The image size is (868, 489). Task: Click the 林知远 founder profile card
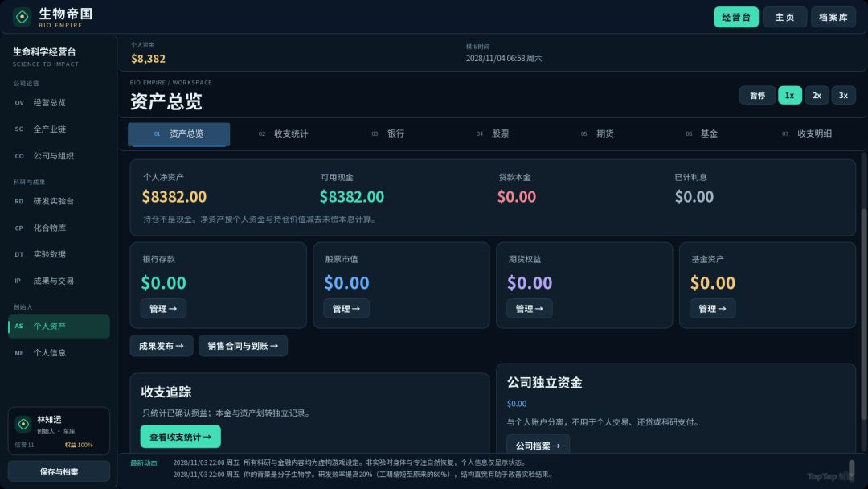59,431
